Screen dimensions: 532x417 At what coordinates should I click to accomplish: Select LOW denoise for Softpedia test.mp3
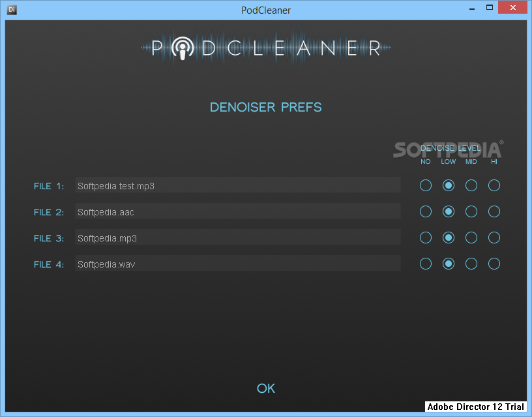(448, 185)
